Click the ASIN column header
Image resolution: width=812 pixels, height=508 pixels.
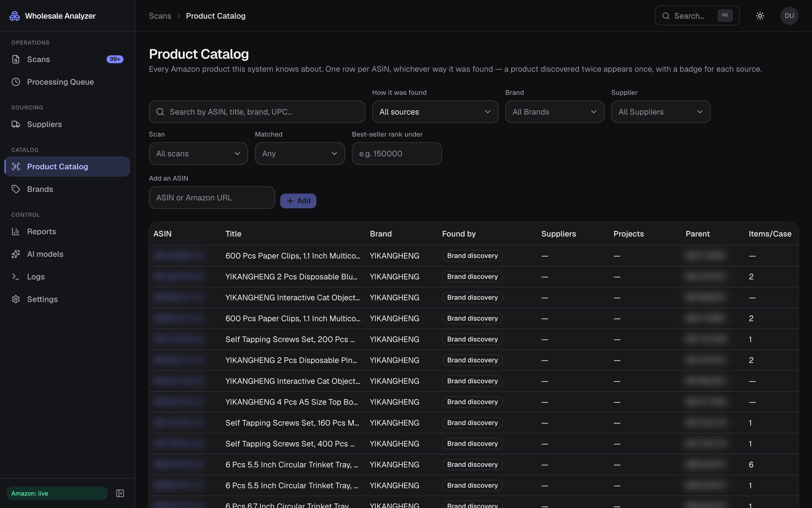click(162, 234)
